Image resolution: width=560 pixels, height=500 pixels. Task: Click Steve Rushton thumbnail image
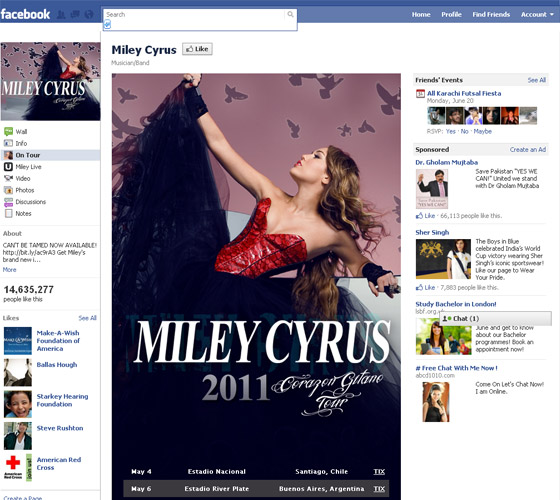pos(18,436)
